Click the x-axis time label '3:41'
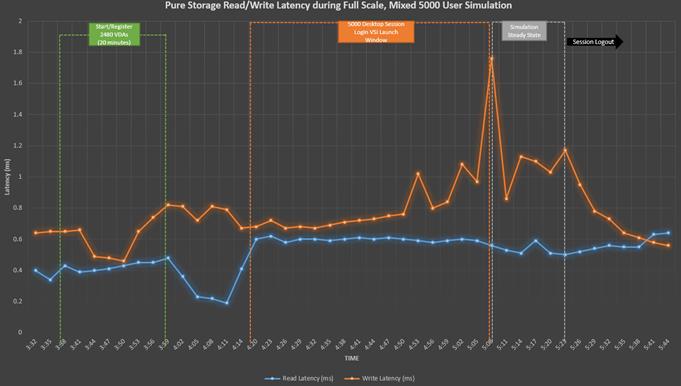Screen dimensions: 681x386 76,345
